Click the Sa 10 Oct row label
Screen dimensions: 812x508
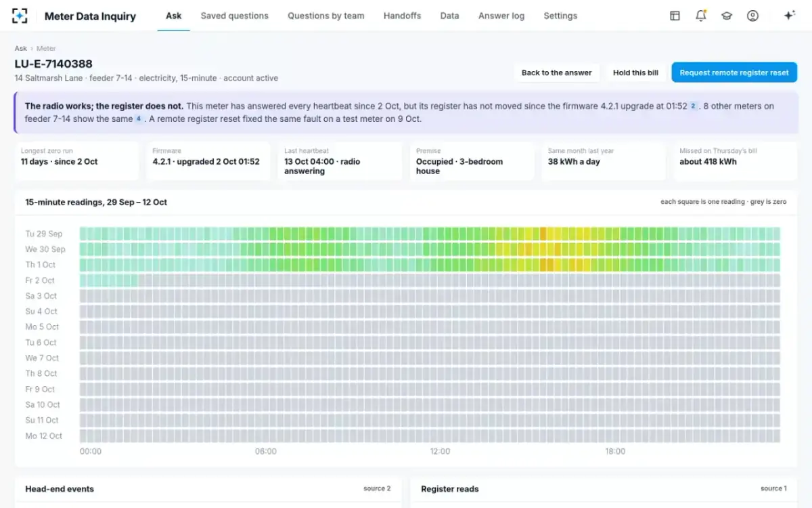click(43, 405)
